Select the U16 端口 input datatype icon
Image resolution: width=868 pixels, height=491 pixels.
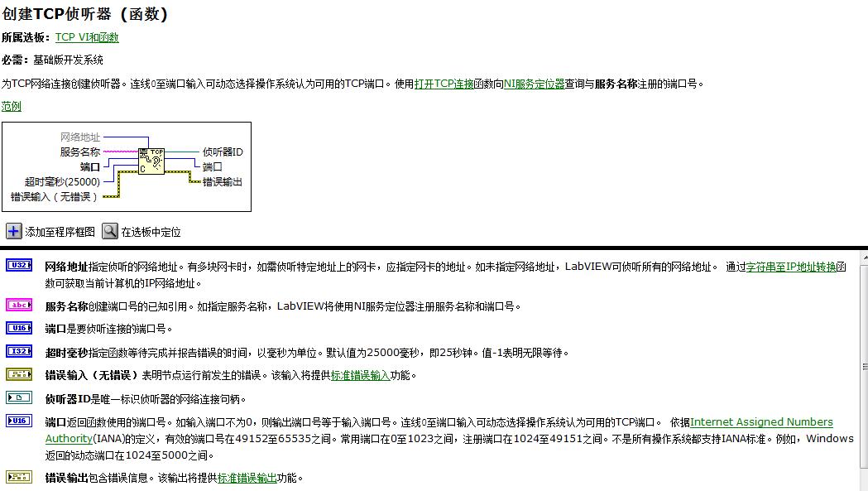18,328
